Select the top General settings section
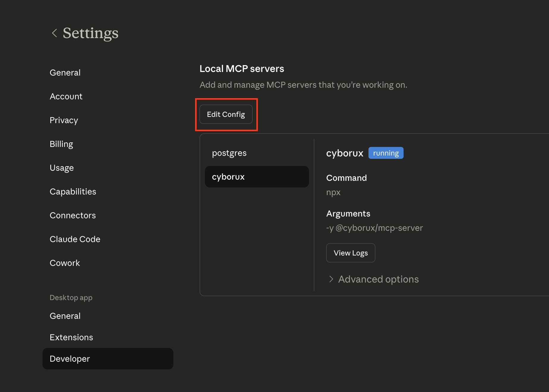This screenshot has width=549, height=392. click(65, 72)
